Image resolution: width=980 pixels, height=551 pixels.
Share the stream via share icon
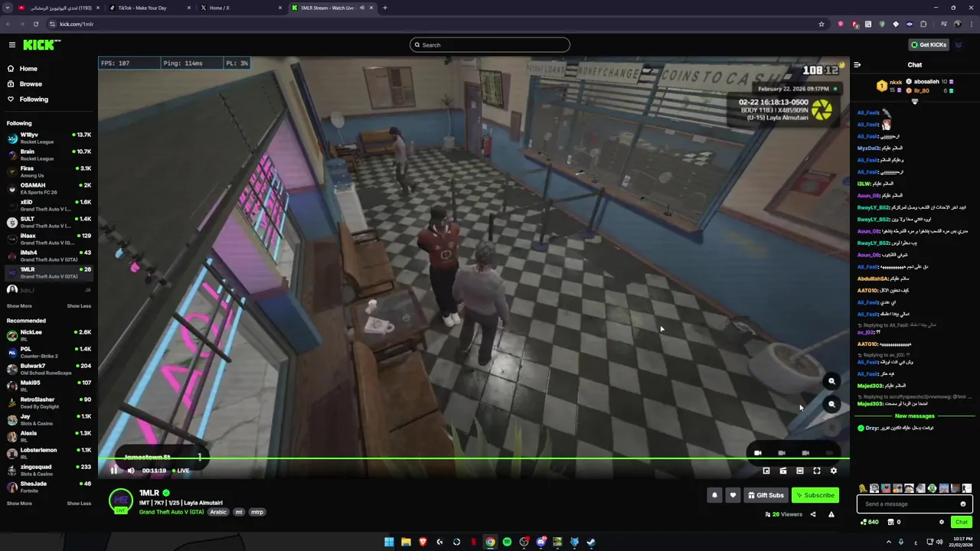coord(813,514)
